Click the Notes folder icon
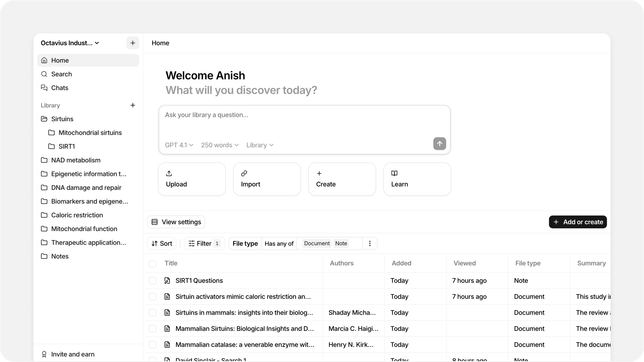This screenshot has height=362, width=644. pos(44,256)
